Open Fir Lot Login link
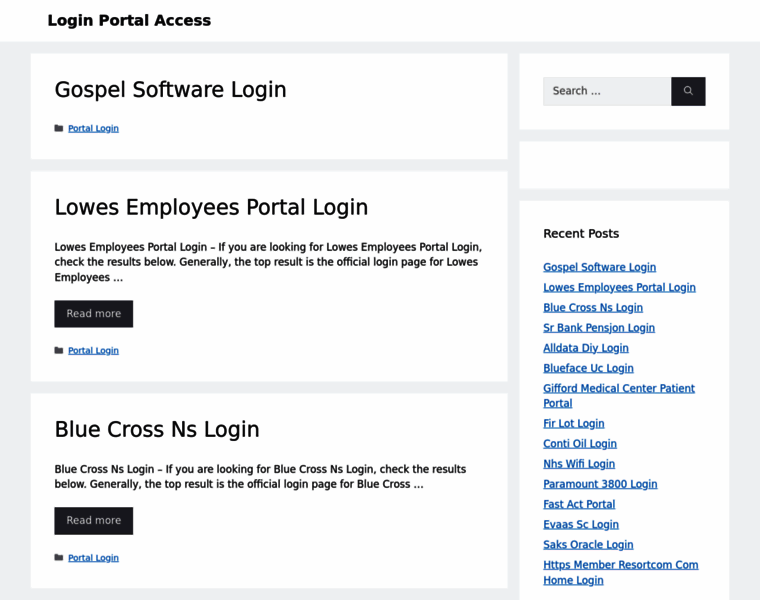The image size is (760, 600). click(x=573, y=424)
